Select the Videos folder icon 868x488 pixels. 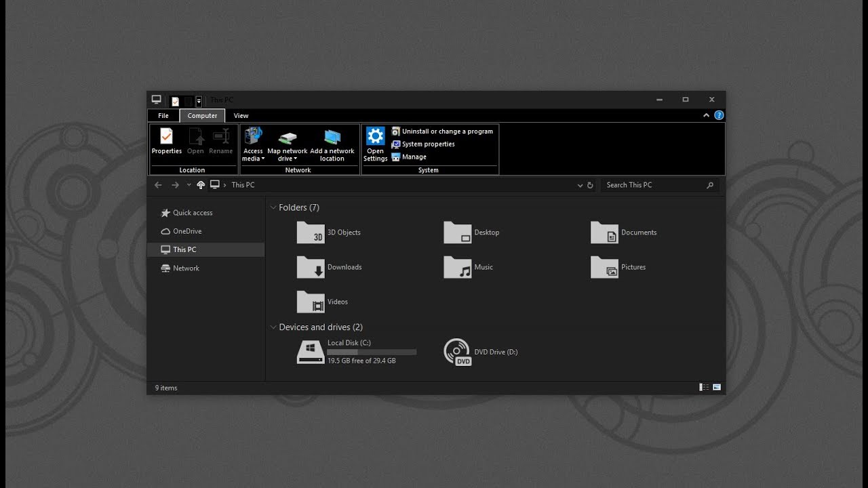311,302
